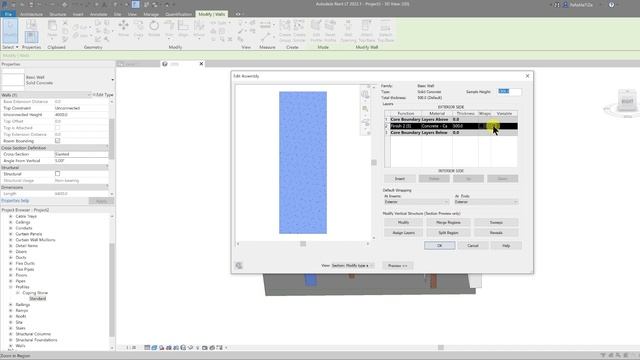
Task: Switch to the Manage ribbon tab
Action: [x=151, y=14]
